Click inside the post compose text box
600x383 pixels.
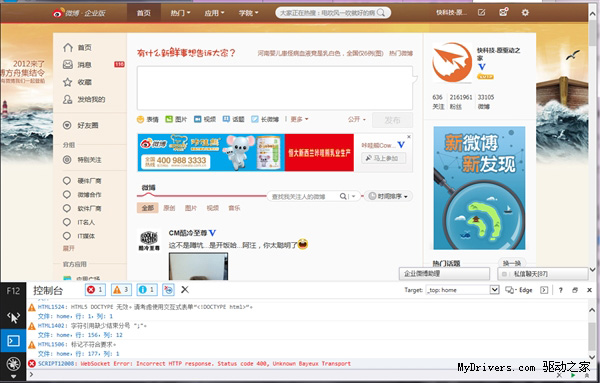point(275,88)
